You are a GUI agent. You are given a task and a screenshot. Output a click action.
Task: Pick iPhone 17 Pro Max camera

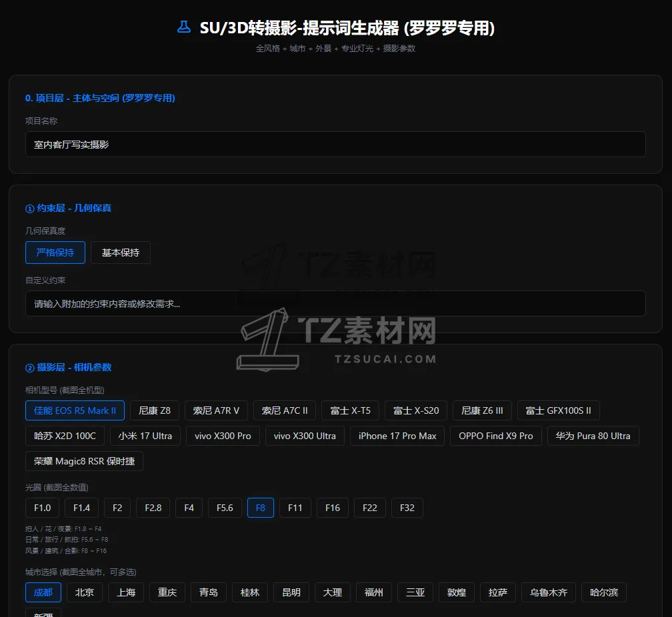[397, 436]
